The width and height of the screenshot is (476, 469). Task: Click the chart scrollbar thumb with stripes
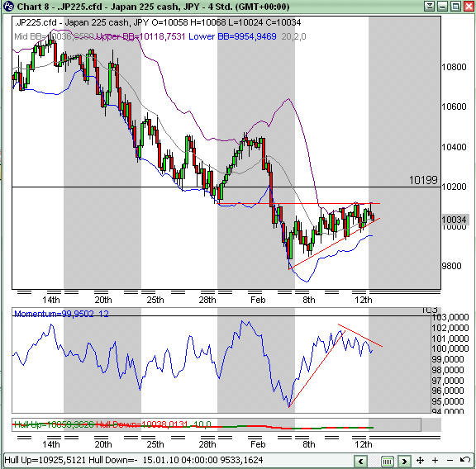(387, 462)
